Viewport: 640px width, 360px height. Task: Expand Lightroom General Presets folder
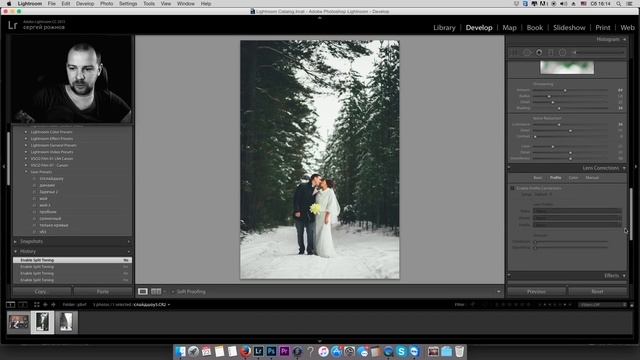tap(26, 145)
